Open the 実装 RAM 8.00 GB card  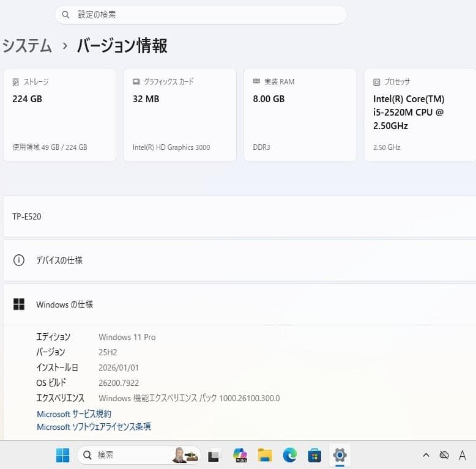point(300,115)
